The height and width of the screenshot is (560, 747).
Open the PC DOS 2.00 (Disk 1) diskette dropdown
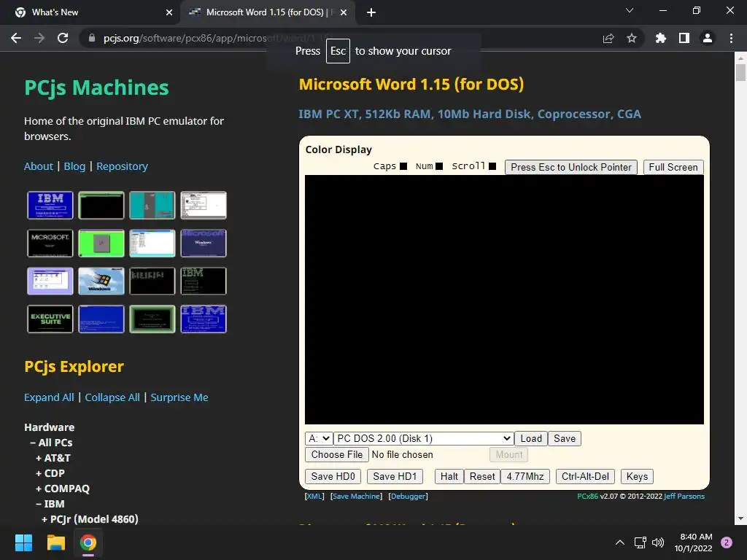tap(423, 438)
